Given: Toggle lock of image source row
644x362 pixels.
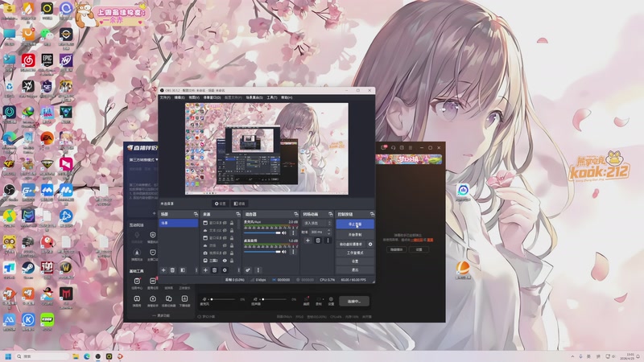Looking at the screenshot, I should pyautogui.click(x=232, y=261).
